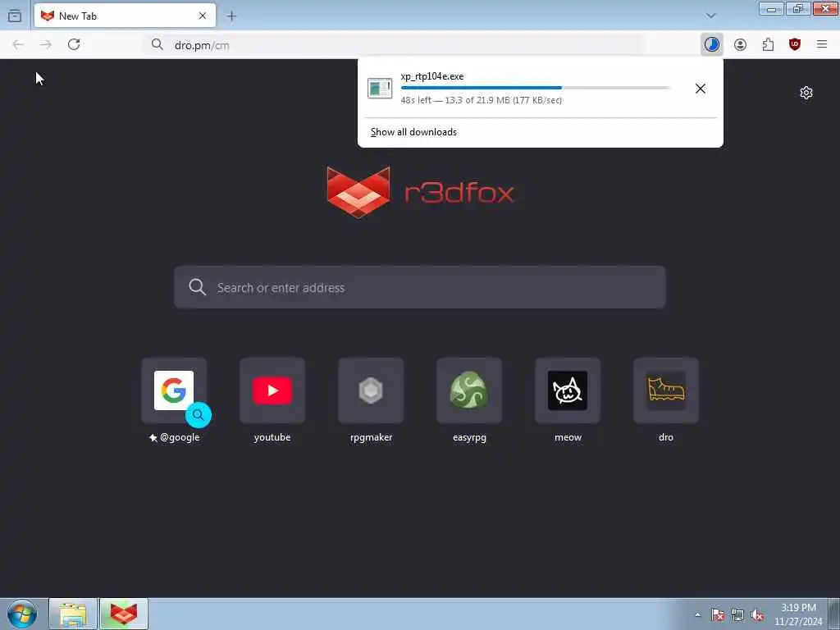The image size is (840, 630).
Task: Open the clock showing 3:19 PM
Action: pos(798,614)
